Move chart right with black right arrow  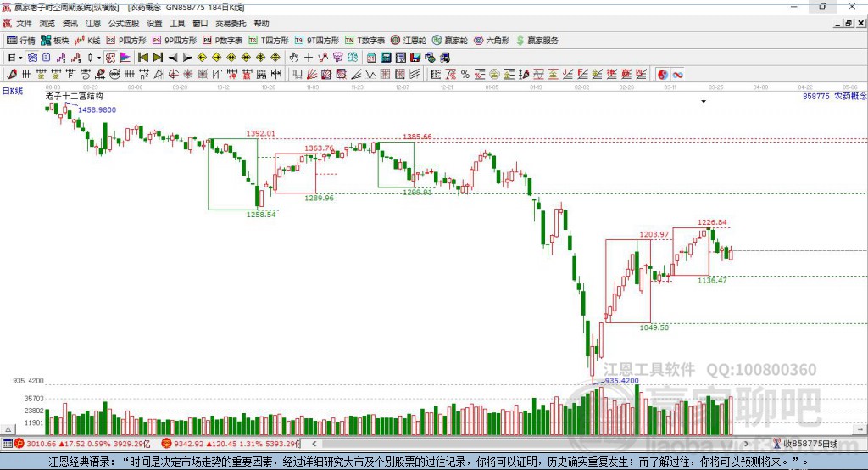coord(187,58)
